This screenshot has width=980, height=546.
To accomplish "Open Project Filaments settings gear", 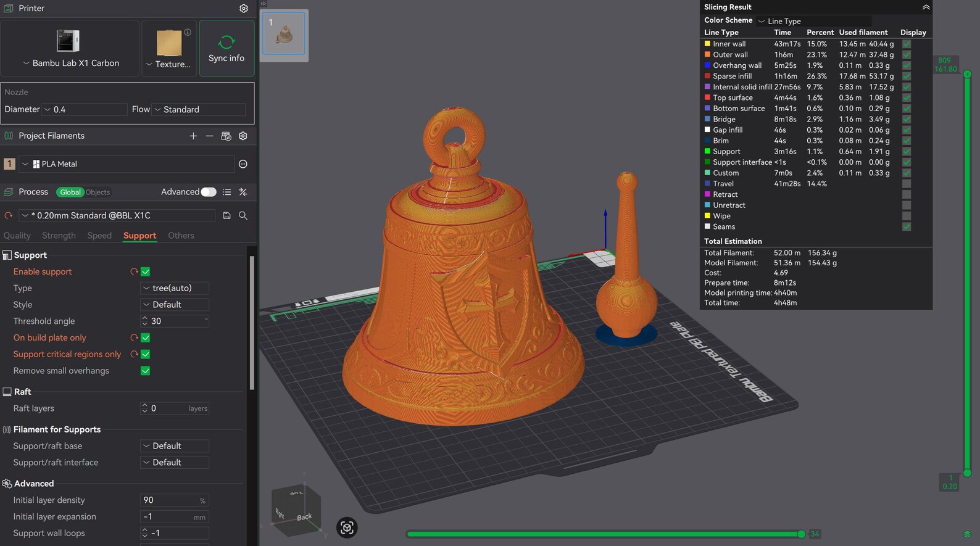I will tap(243, 136).
